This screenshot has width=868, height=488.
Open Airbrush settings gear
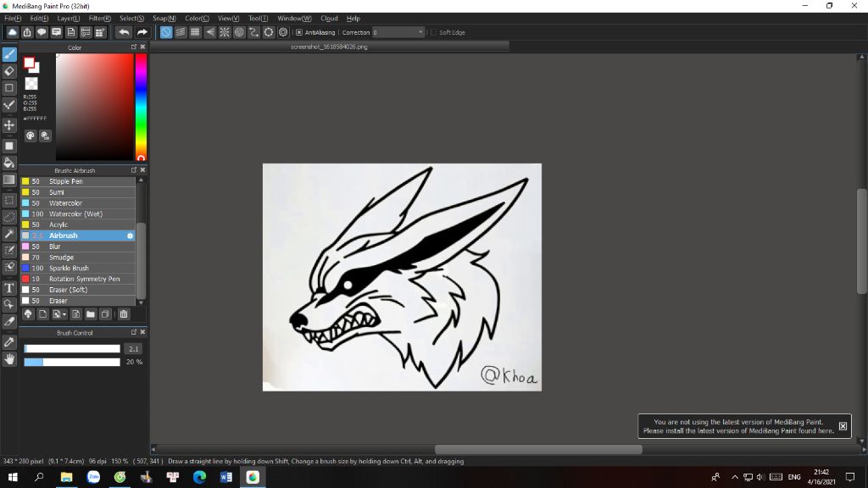click(130, 236)
